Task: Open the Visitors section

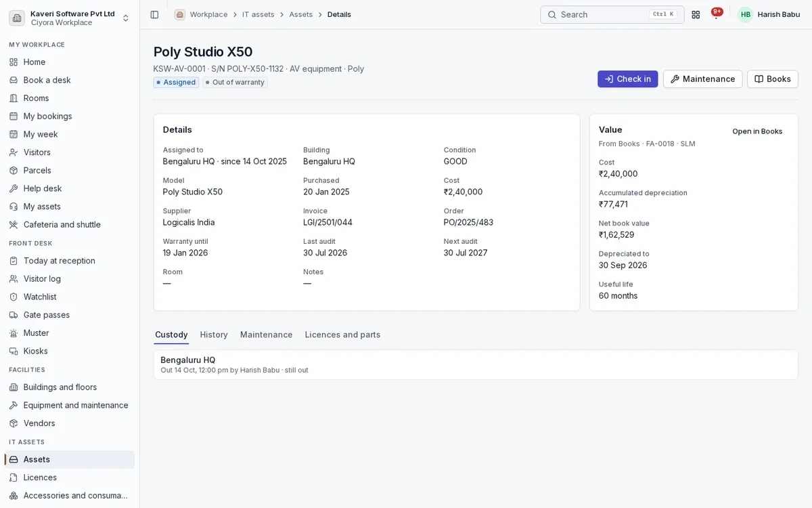Action: [69, 152]
